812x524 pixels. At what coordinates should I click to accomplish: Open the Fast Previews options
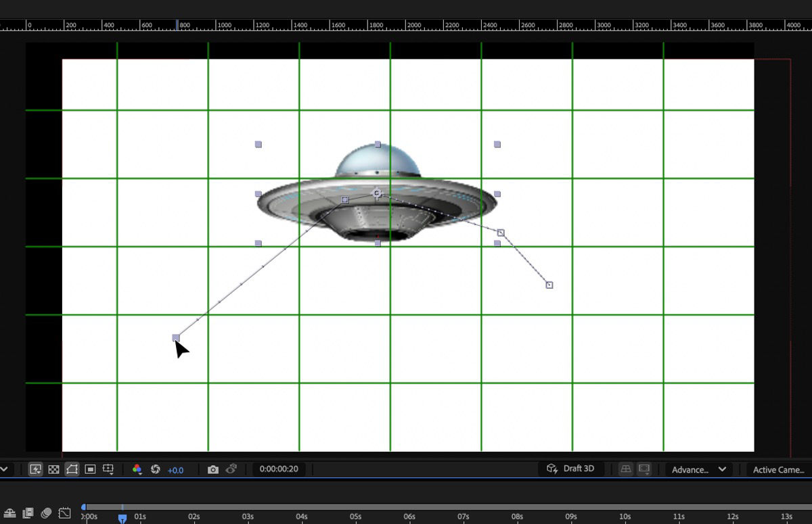tap(36, 469)
